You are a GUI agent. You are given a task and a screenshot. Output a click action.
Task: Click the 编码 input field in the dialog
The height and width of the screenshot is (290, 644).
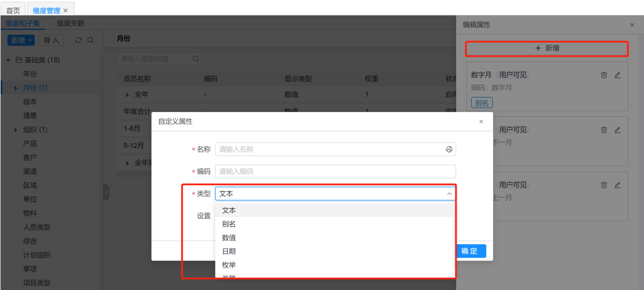click(335, 172)
